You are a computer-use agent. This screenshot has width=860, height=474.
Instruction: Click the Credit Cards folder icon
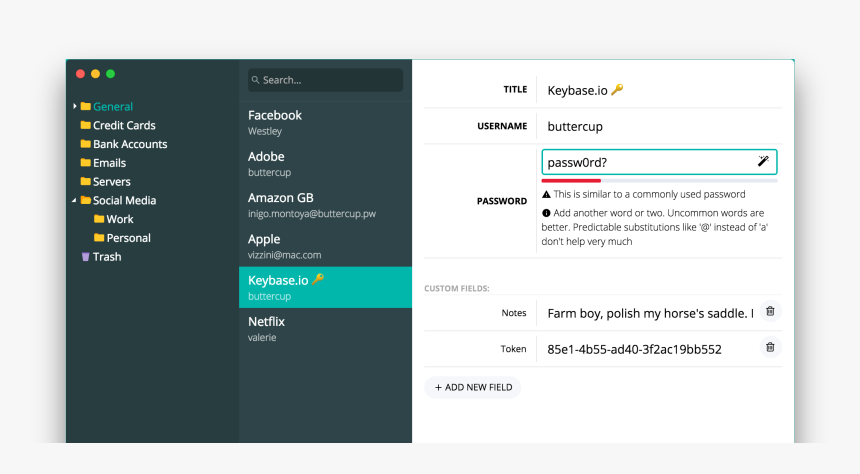coord(86,125)
